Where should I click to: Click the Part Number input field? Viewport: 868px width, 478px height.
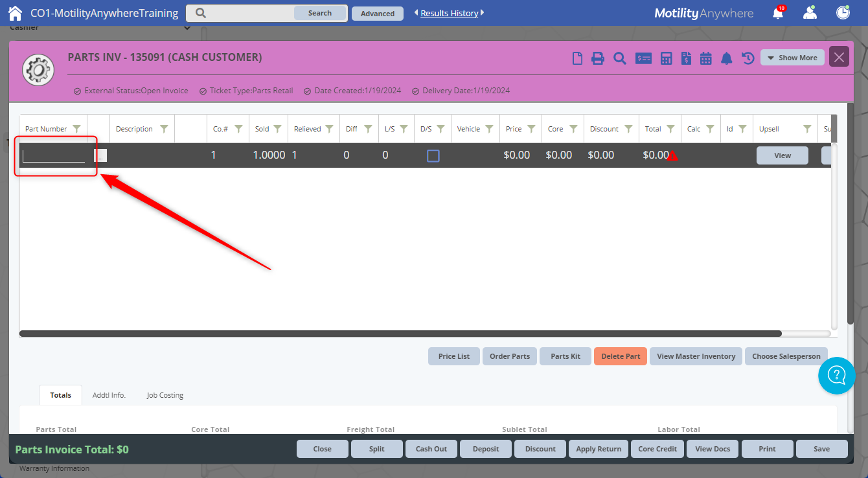(54, 155)
